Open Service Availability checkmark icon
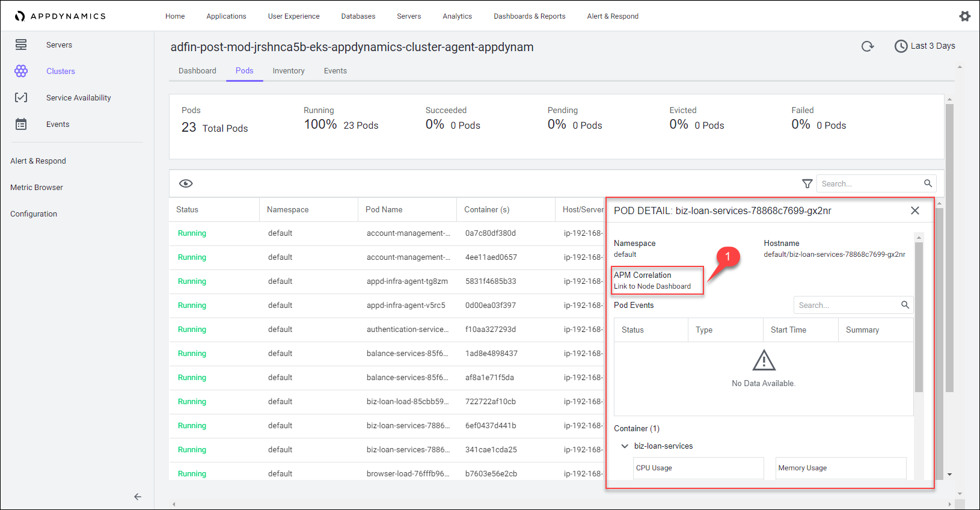This screenshot has width=980, height=510. tap(21, 97)
